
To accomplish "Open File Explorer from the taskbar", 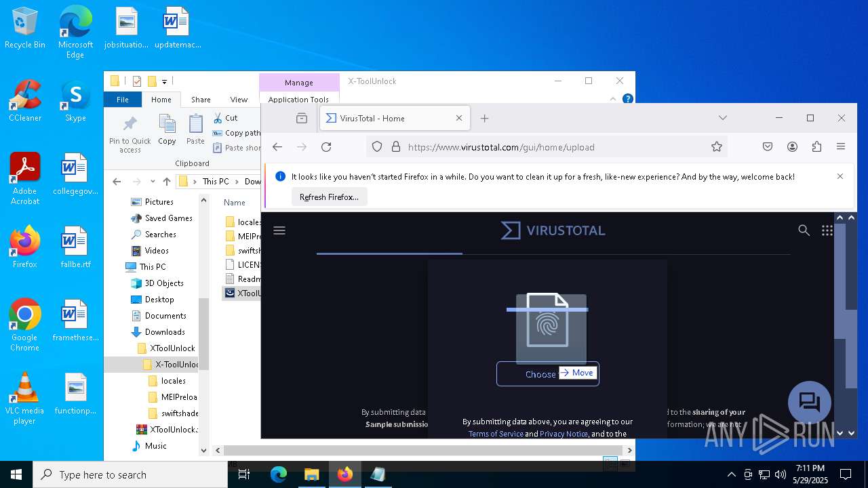I will pyautogui.click(x=311, y=474).
